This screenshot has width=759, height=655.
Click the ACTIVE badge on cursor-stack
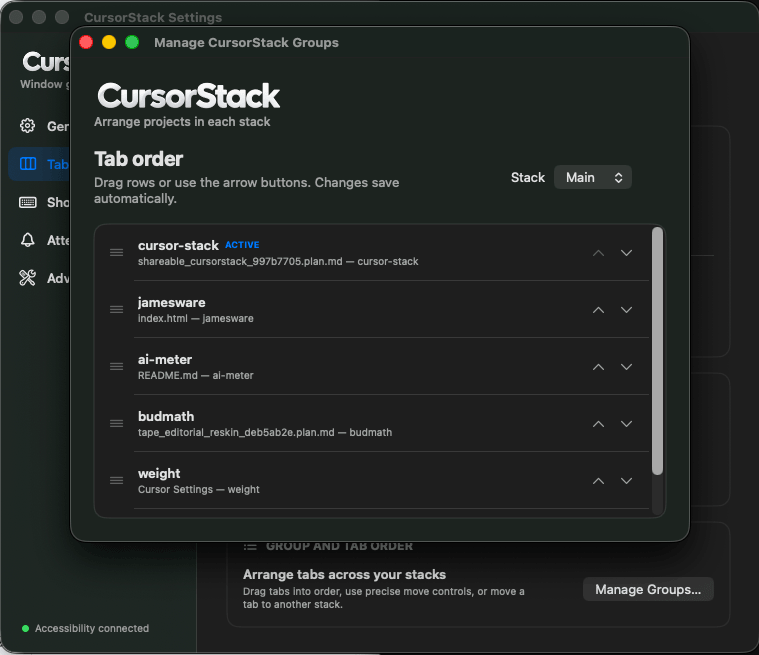242,245
